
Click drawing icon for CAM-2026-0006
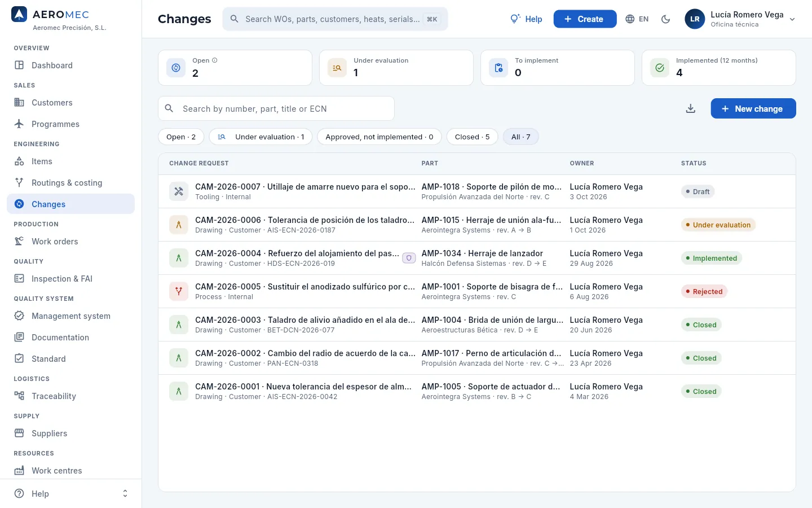179,225
